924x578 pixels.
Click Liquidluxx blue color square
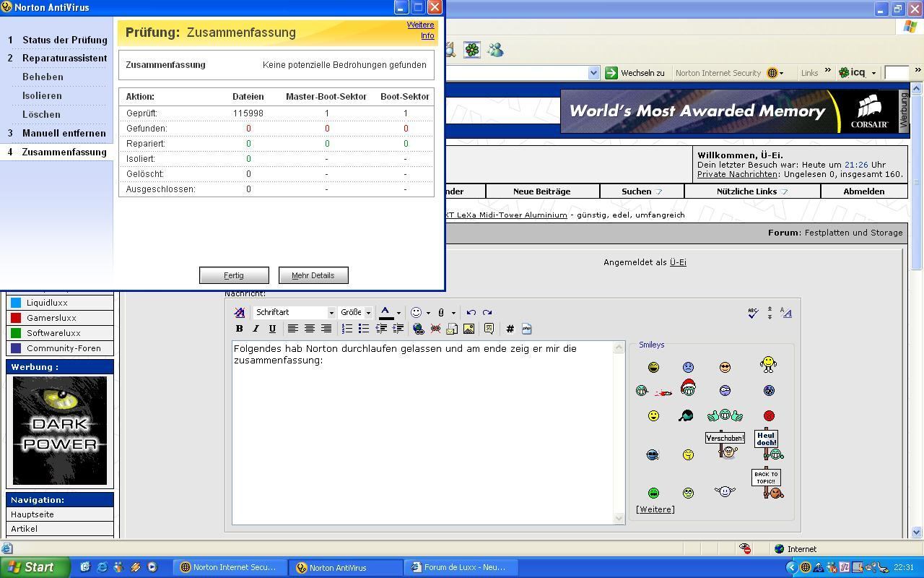coord(15,303)
